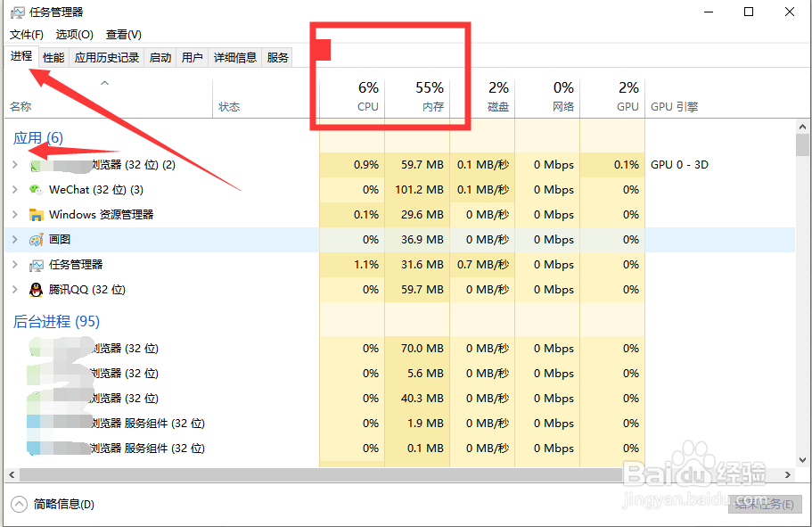Click the horizontal scrollbar left arrow
The height and width of the screenshot is (527, 812).
click(12, 474)
